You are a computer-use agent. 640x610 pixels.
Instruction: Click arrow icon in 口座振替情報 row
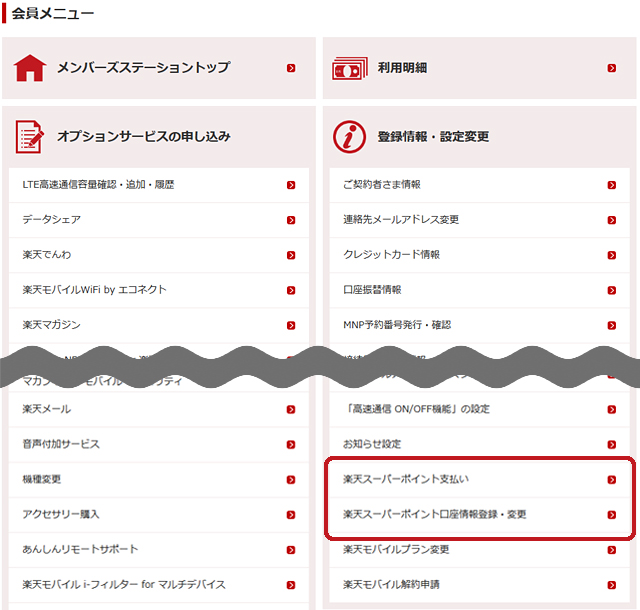click(611, 291)
